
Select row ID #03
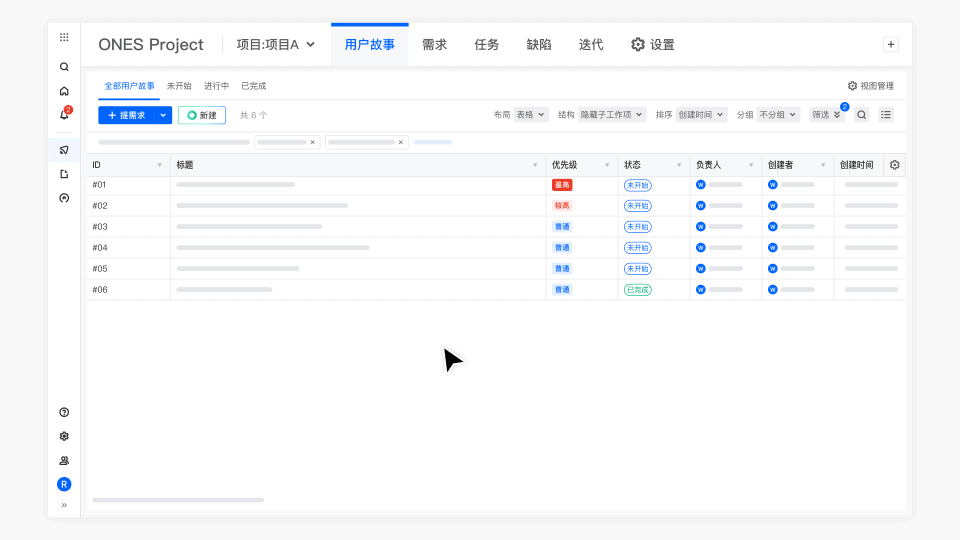click(100, 227)
